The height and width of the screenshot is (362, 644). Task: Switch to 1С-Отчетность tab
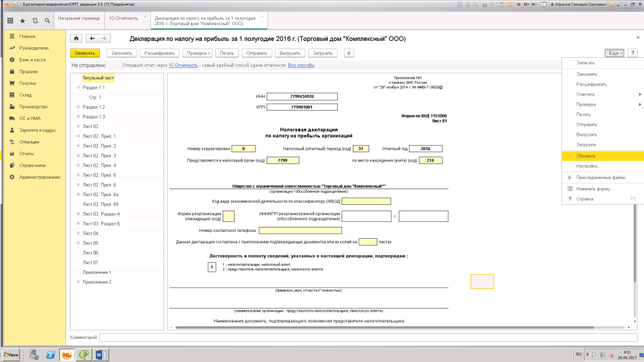[x=124, y=18]
